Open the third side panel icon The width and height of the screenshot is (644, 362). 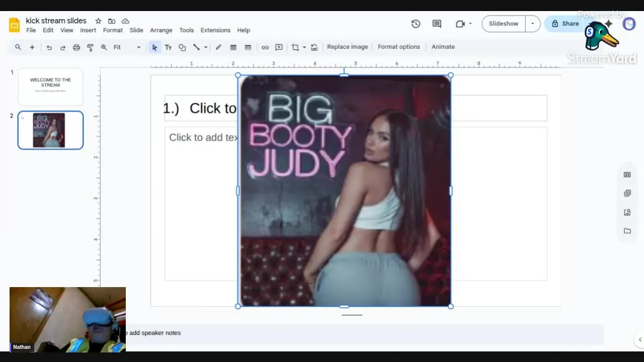click(627, 212)
